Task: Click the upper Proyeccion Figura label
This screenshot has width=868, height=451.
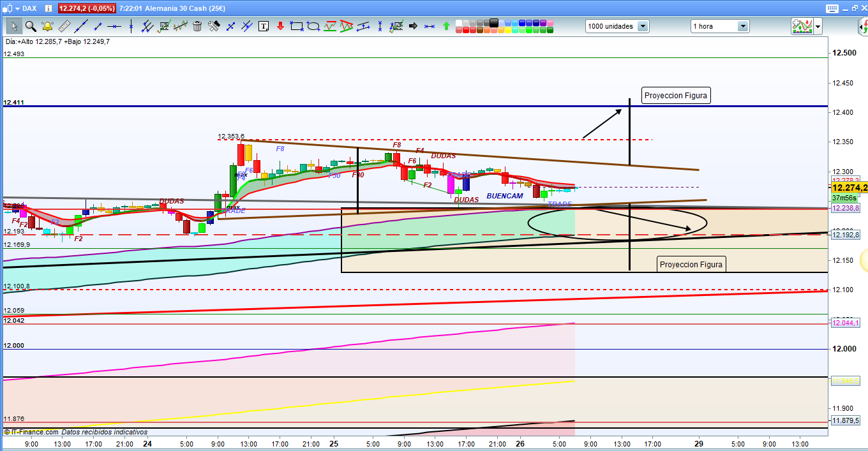Action: pos(676,96)
